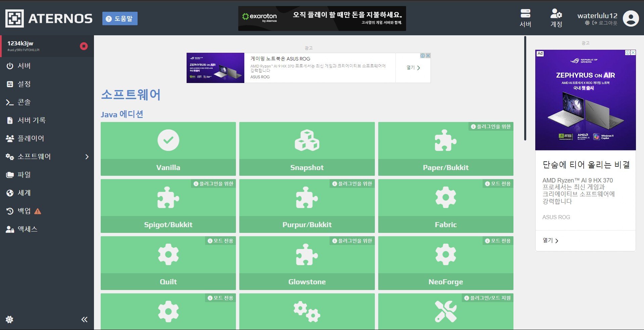Viewport: 644px width, 330px height.
Task: Click the user avatar icon
Action: point(631,18)
